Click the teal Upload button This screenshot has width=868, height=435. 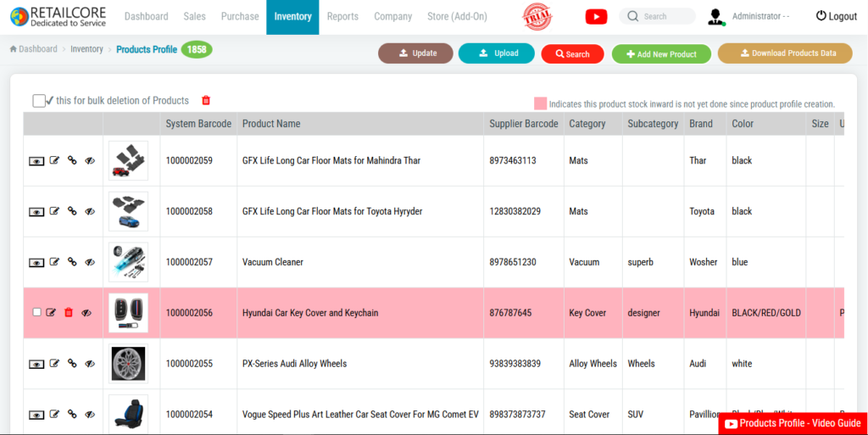497,53
